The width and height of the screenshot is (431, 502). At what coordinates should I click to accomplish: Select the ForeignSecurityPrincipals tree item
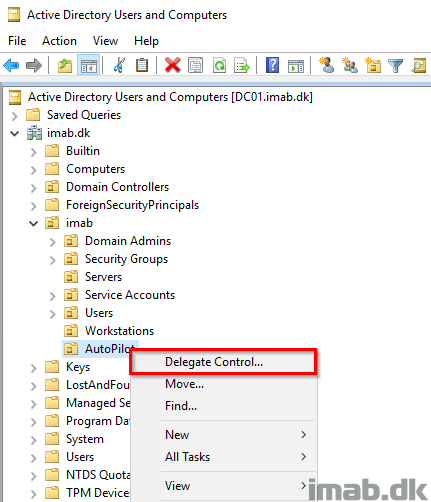[132, 205]
